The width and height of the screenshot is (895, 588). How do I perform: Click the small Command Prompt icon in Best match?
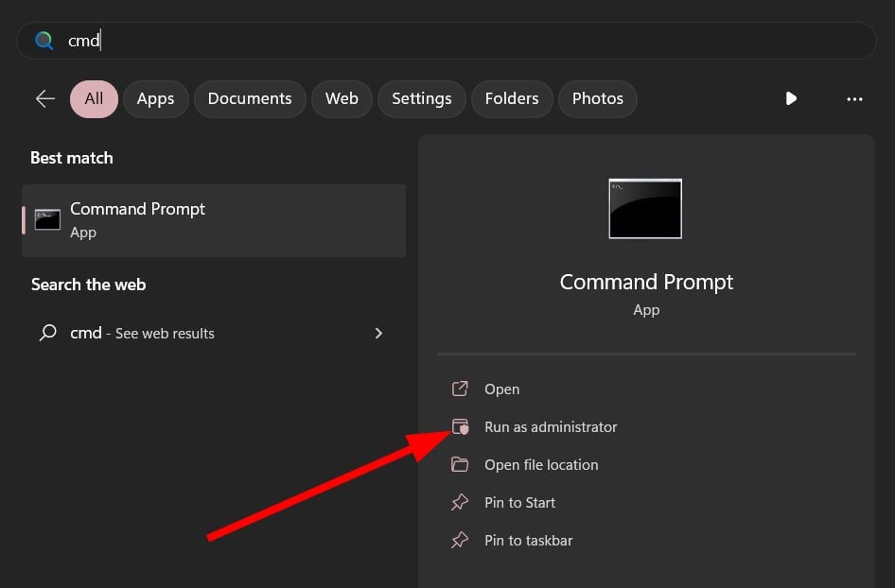tap(47, 220)
